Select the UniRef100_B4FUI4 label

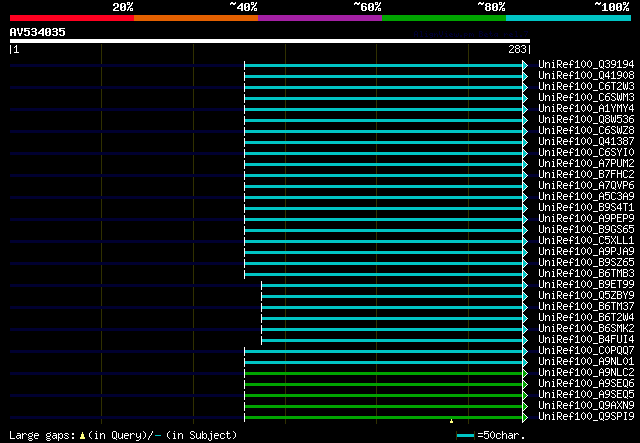tap(586, 340)
